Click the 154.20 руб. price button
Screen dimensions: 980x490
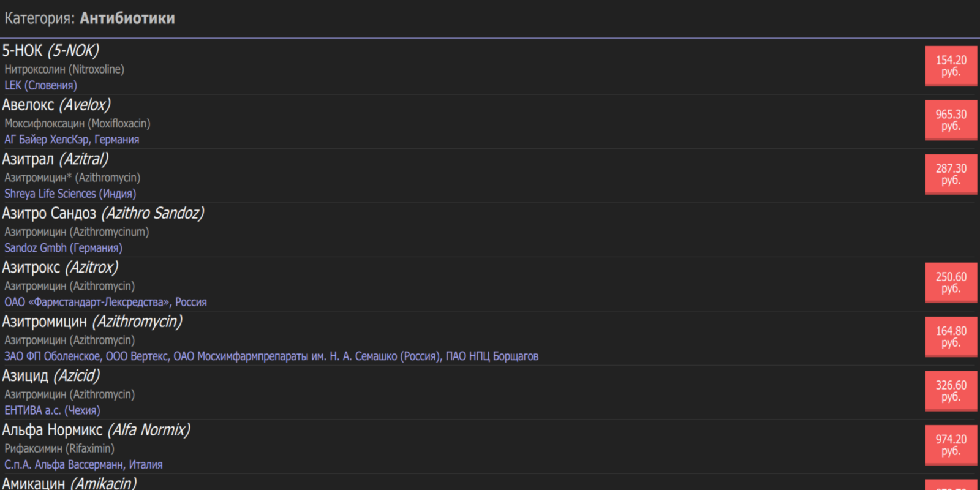951,66
